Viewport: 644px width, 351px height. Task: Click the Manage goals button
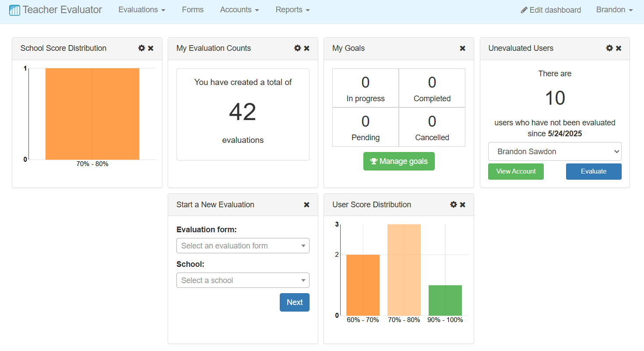(x=399, y=161)
